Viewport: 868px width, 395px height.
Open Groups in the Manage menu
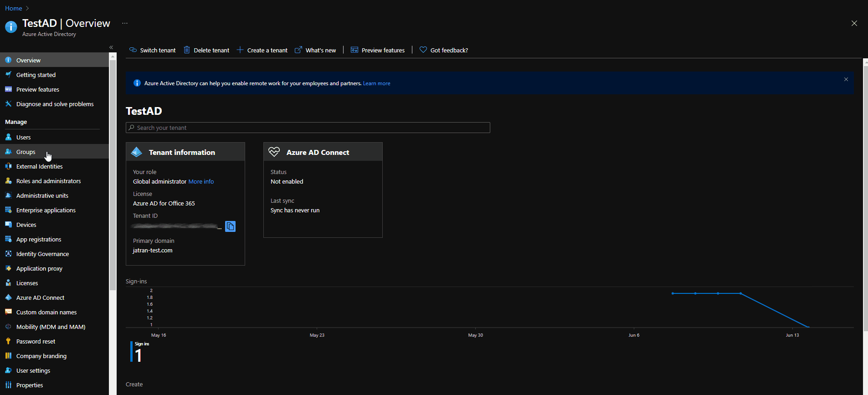click(x=54, y=152)
